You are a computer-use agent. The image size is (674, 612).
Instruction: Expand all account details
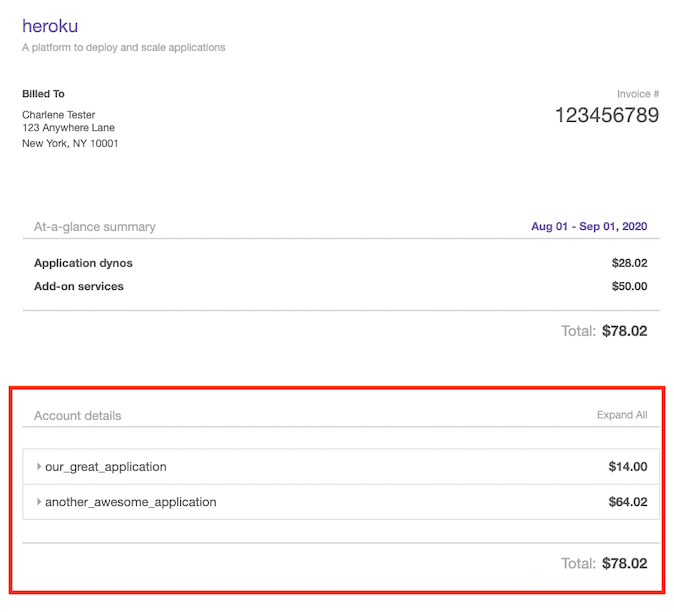[621, 415]
